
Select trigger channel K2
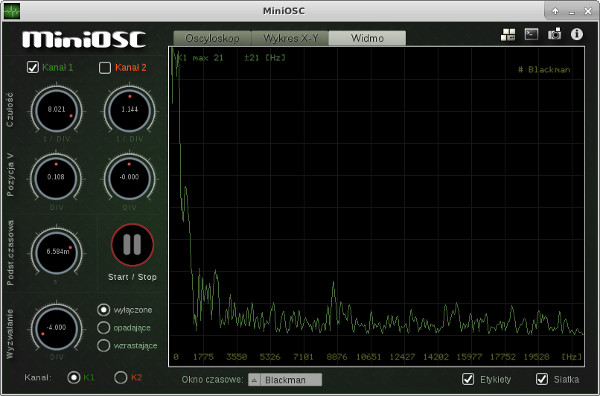pos(121,378)
